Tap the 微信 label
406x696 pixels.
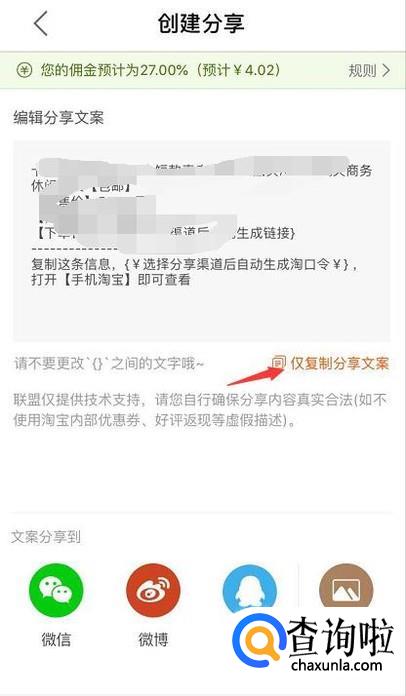[x=56, y=640]
